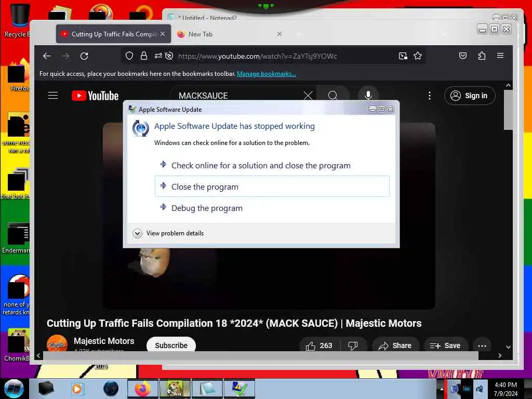The image size is (532, 399).
Task: Open Notepad2 taskbar item
Action: (x=207, y=389)
